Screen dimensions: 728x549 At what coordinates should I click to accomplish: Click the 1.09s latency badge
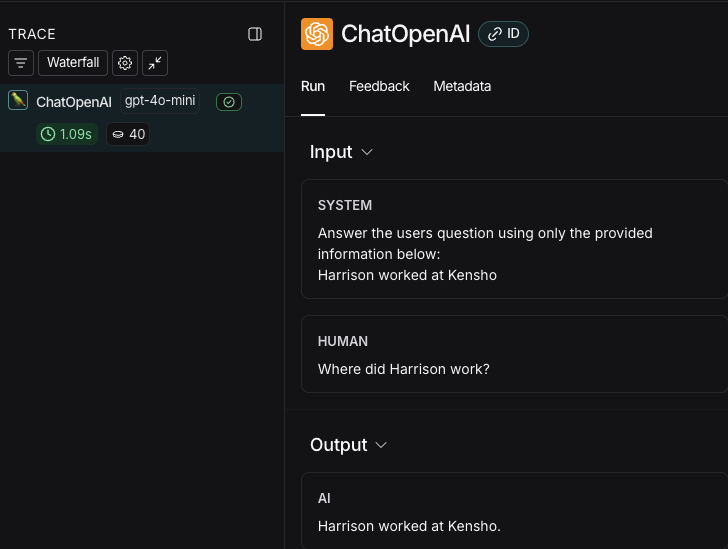click(67, 134)
